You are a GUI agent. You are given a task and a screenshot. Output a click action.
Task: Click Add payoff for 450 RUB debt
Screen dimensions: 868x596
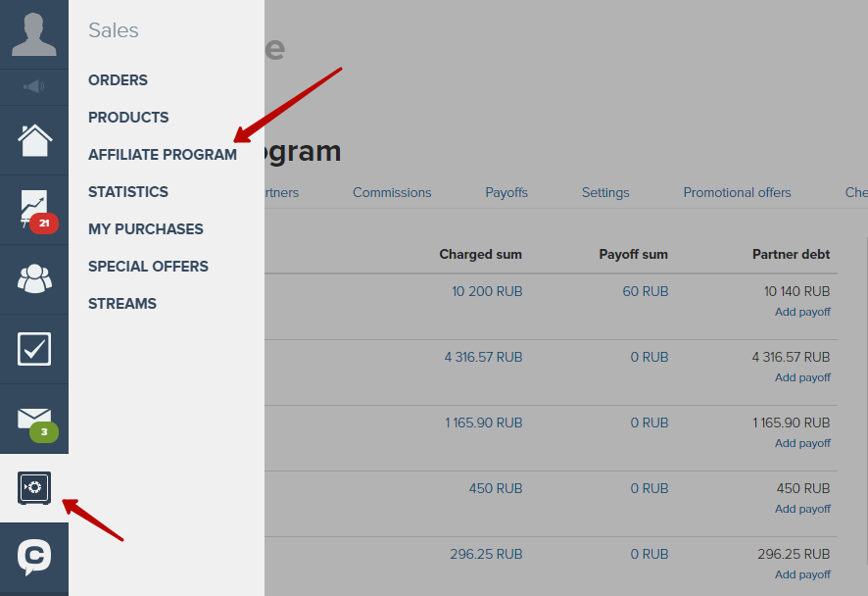coord(802,509)
